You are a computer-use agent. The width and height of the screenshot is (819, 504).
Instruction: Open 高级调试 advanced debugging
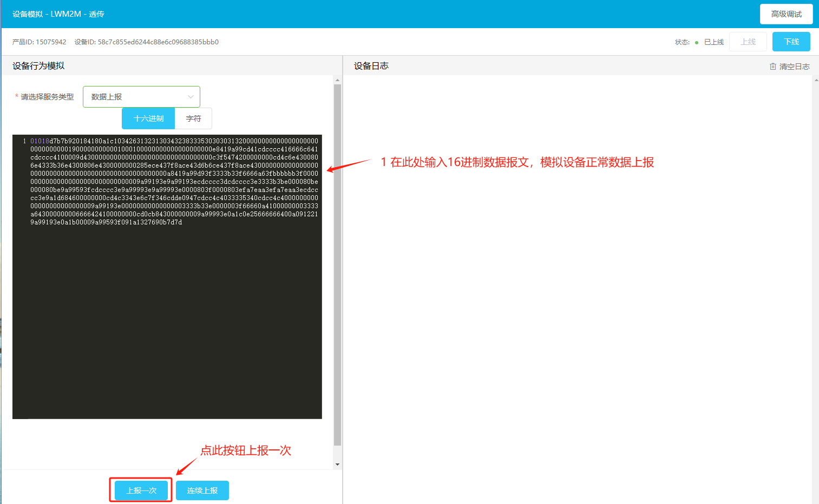click(x=786, y=14)
